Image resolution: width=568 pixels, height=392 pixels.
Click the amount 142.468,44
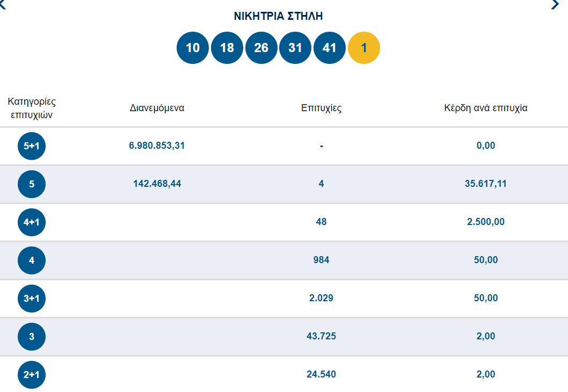coord(157,184)
